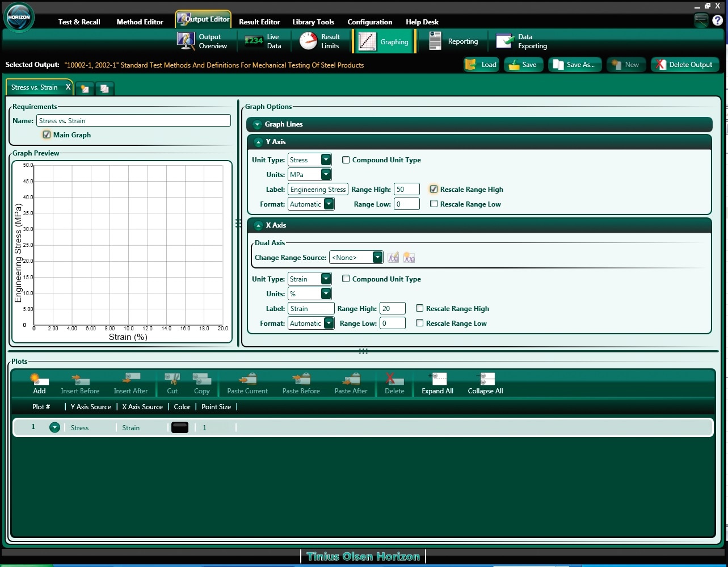Image resolution: width=728 pixels, height=567 pixels.
Task: Open the Test & Recall tab
Action: pos(79,22)
